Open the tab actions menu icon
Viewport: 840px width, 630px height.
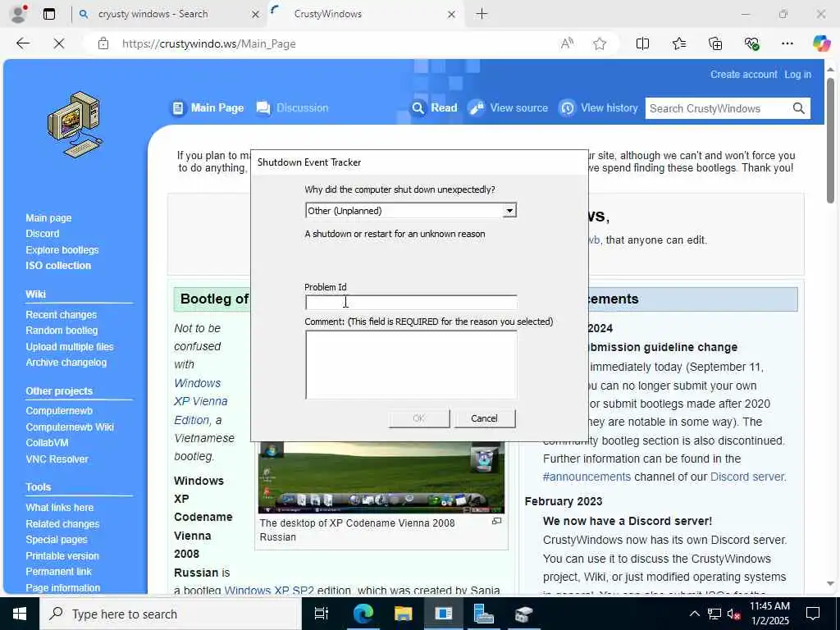(x=49, y=14)
